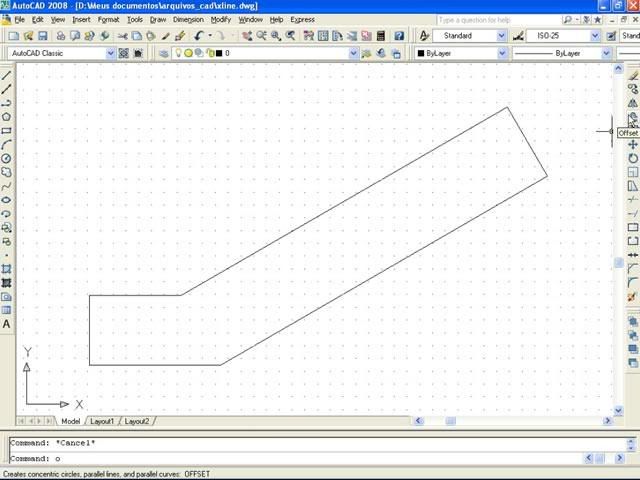The image size is (640, 480).
Task: Toggle layer 0 on/off light bulb
Action: [178, 53]
